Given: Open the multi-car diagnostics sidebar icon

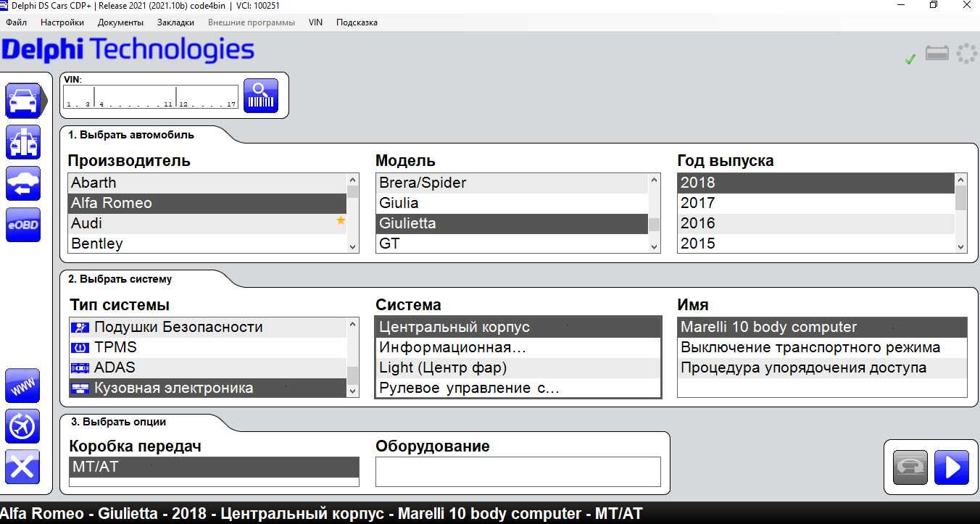Looking at the screenshot, I should (23, 142).
